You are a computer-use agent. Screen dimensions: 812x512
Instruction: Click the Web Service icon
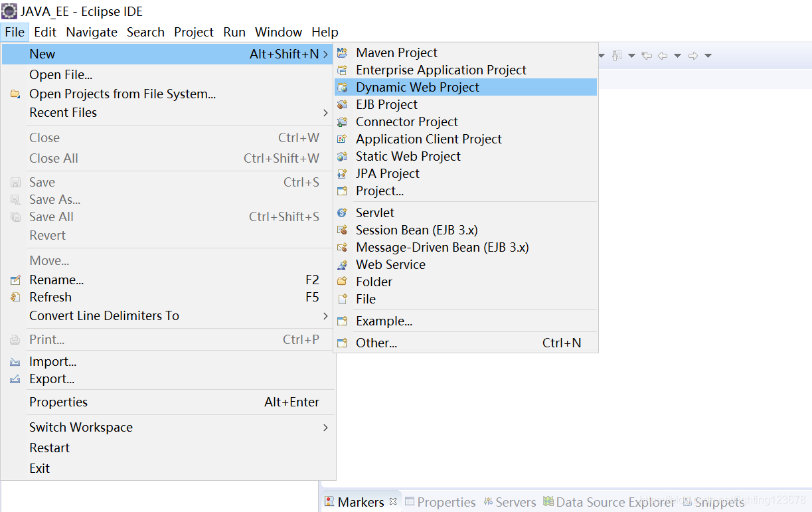point(343,264)
